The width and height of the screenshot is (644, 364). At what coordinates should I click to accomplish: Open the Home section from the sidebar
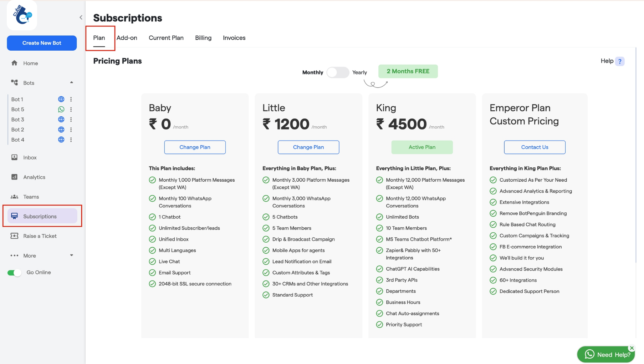pos(30,63)
